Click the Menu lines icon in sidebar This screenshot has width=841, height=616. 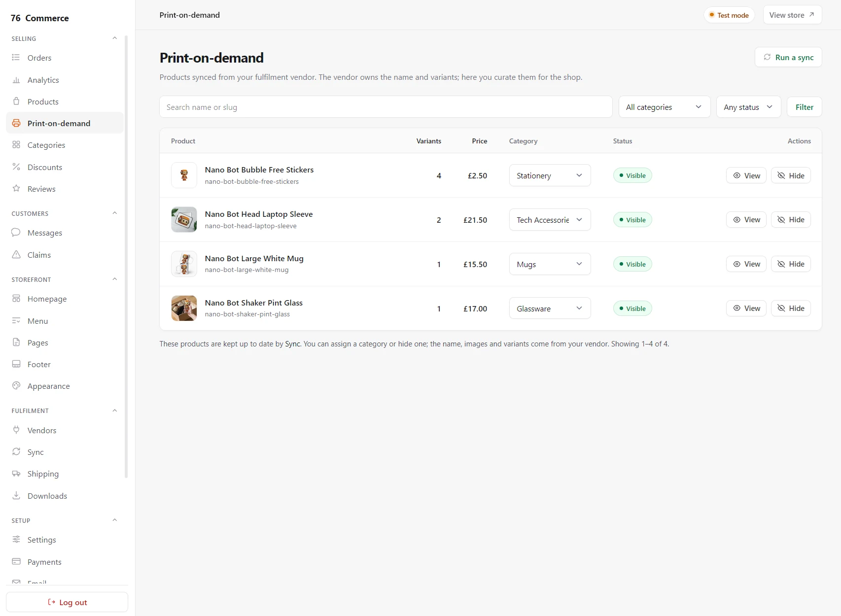point(16,321)
